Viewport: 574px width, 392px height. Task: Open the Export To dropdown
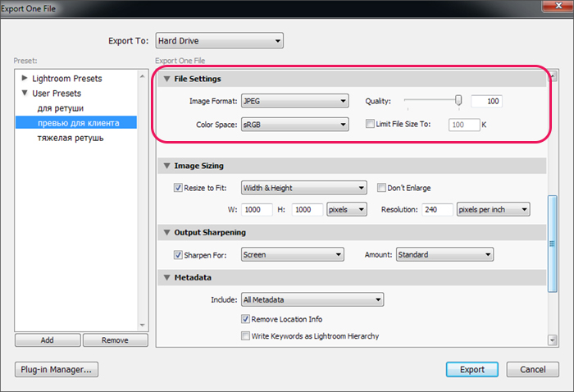pos(219,41)
